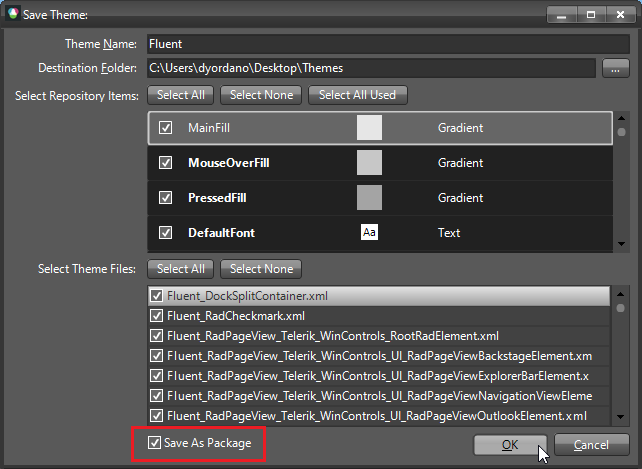Screen dimensions: 642x469
Task: Click Select All for theme files
Action: coord(181,269)
